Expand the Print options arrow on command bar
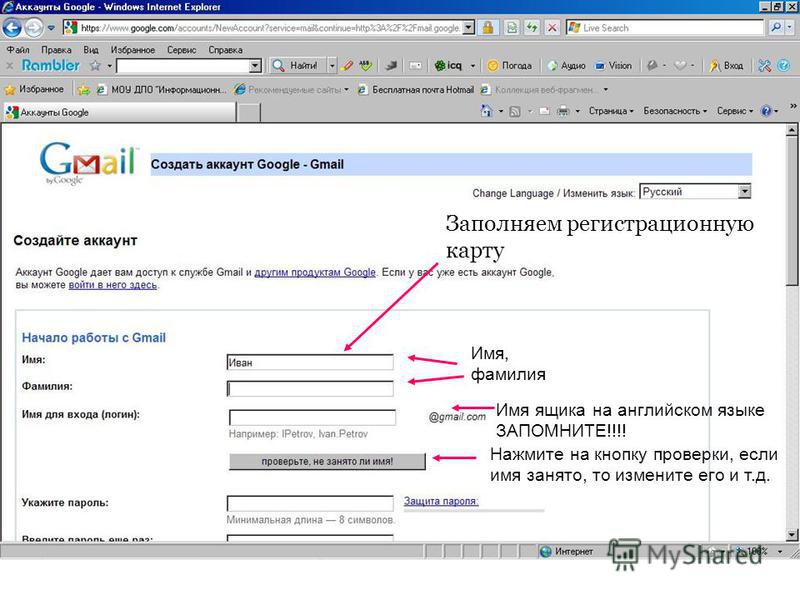800x600 pixels. (x=578, y=111)
